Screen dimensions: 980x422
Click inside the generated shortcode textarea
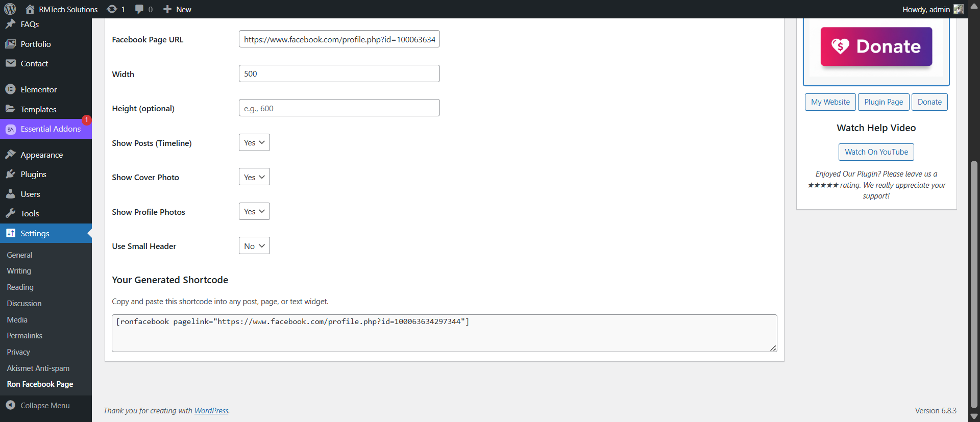445,333
